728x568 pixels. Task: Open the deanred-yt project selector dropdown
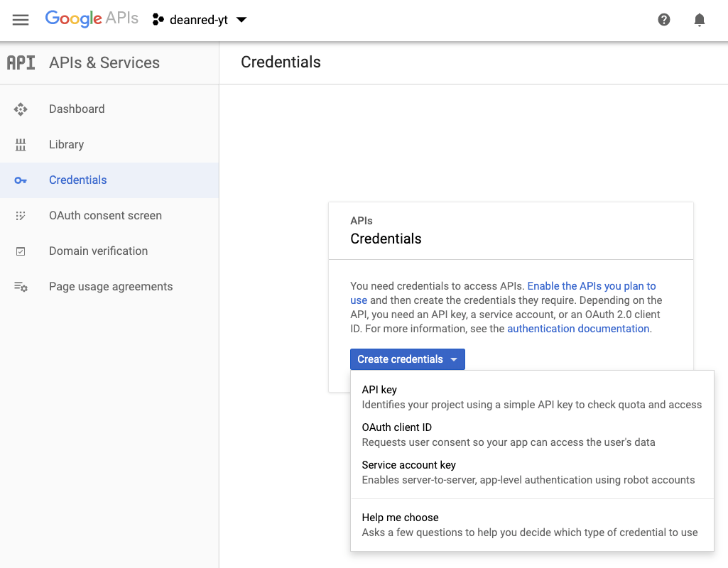click(200, 20)
